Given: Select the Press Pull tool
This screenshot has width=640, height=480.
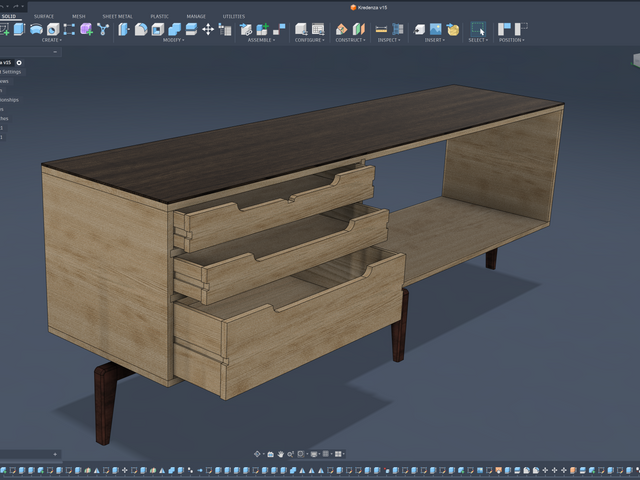Looking at the screenshot, I should click(x=124, y=29).
